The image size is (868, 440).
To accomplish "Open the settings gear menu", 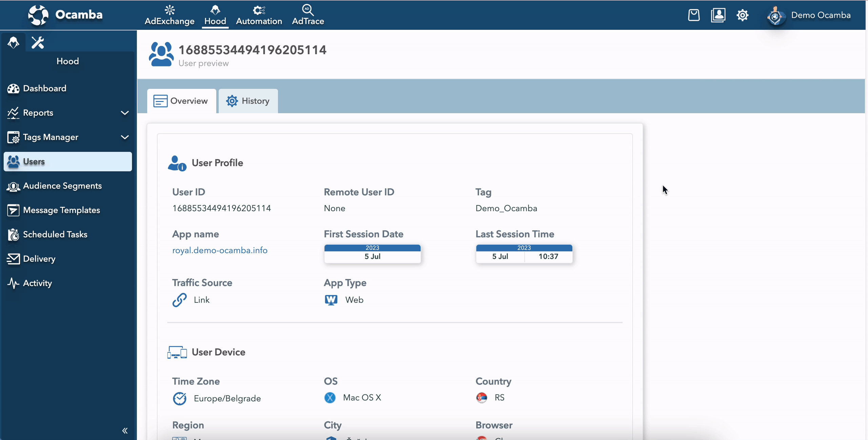I will (x=743, y=15).
